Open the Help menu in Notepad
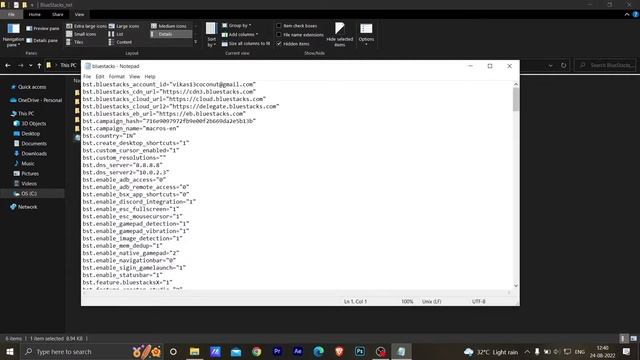The height and width of the screenshot is (360, 640). (x=150, y=76)
